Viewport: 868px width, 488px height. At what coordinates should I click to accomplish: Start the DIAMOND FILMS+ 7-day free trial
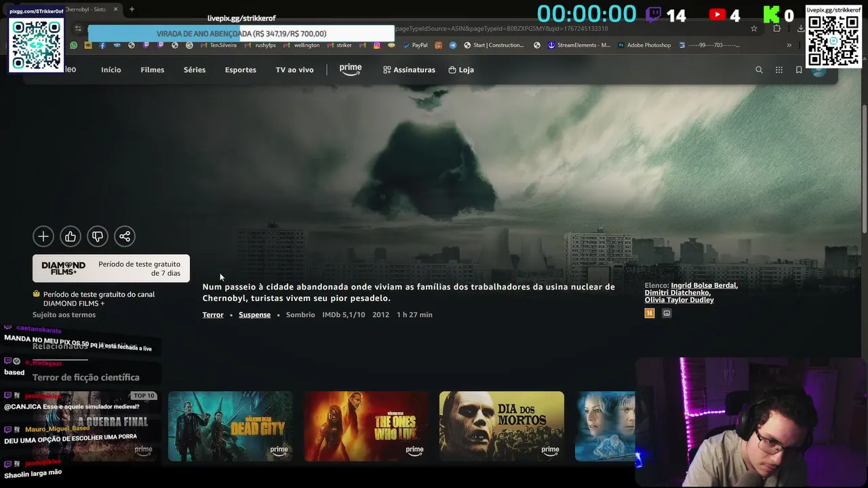tap(111, 268)
